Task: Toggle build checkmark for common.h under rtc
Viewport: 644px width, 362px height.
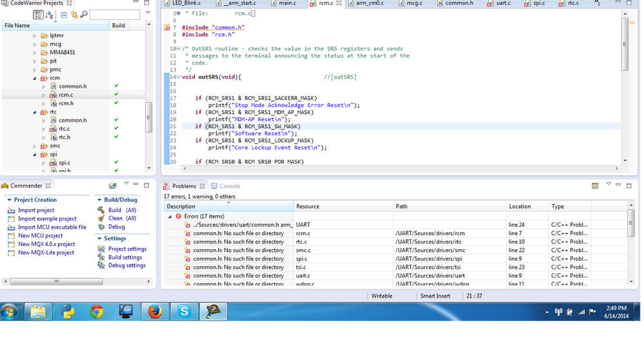Action: point(116,119)
